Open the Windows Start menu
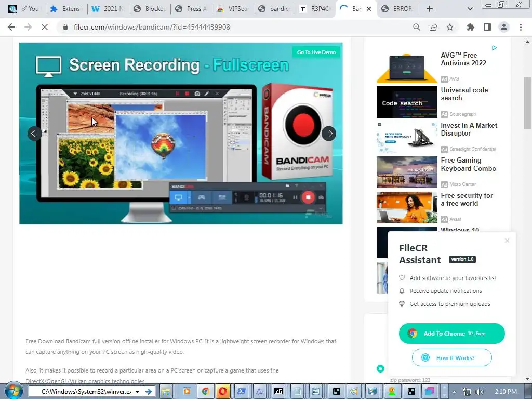The height and width of the screenshot is (399, 532). [x=13, y=391]
